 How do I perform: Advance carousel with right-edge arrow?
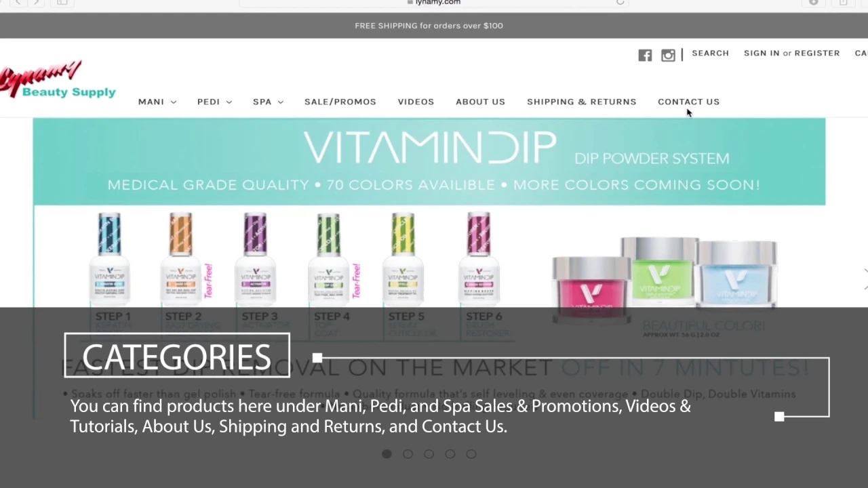pos(865,279)
